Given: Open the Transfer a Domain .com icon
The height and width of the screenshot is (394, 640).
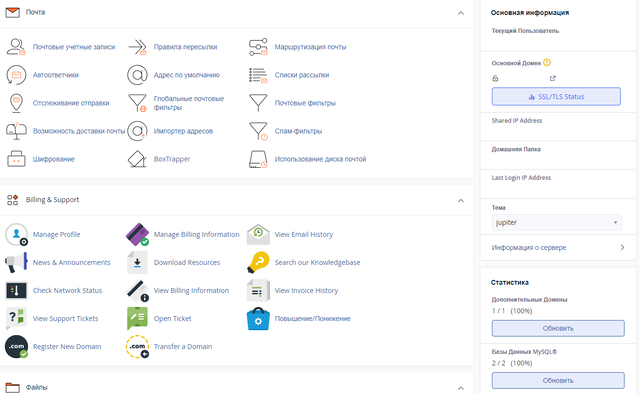Looking at the screenshot, I should click(137, 347).
